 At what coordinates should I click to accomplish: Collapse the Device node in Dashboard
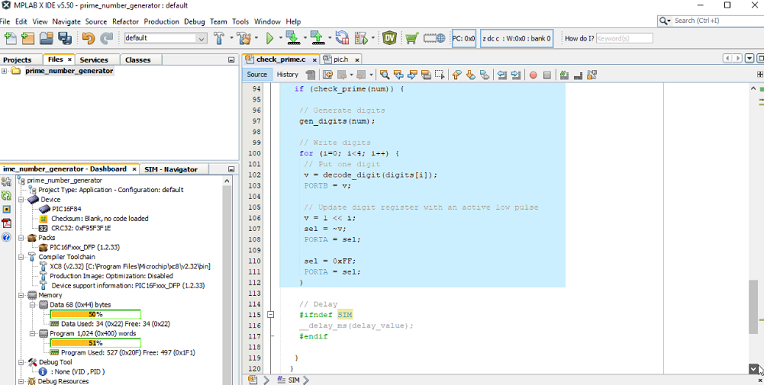point(21,199)
